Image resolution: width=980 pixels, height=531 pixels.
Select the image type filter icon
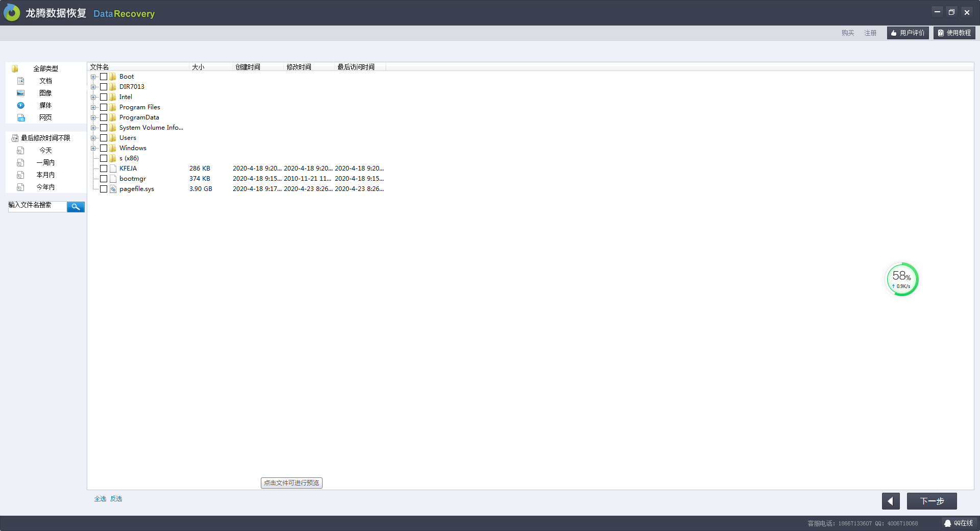click(x=21, y=93)
